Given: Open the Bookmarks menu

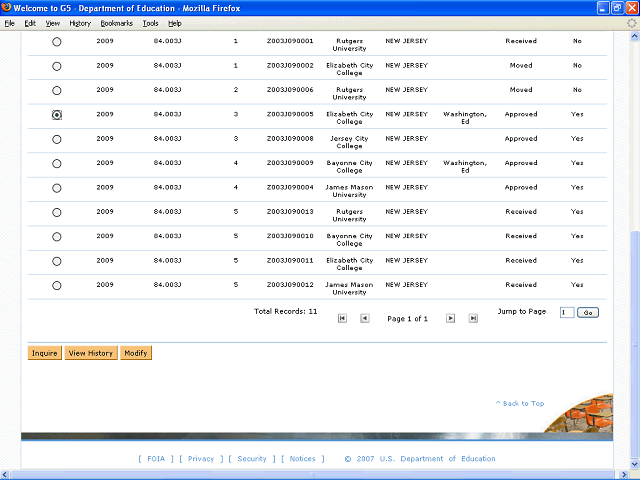Looking at the screenshot, I should click(x=116, y=23).
